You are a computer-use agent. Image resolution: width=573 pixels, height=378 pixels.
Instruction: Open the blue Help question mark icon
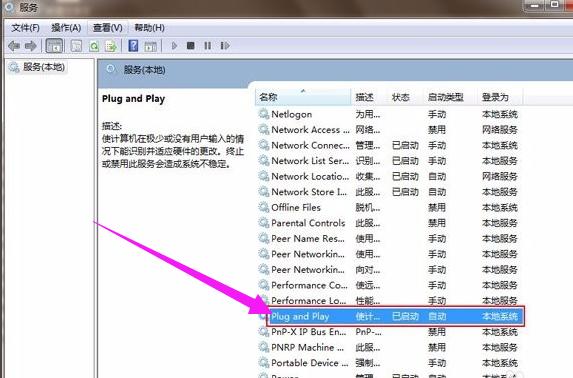click(133, 46)
